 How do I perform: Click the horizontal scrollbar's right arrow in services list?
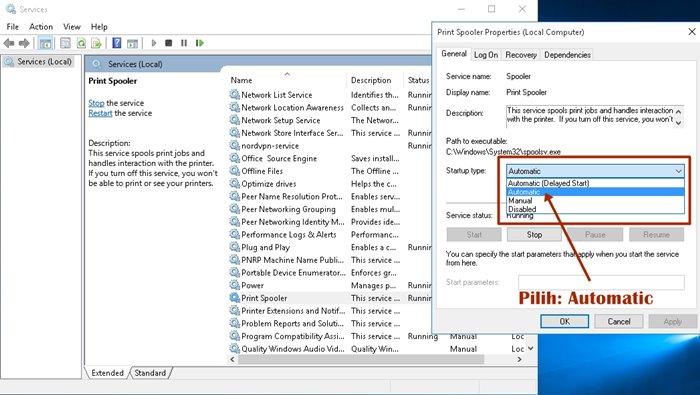(x=519, y=359)
